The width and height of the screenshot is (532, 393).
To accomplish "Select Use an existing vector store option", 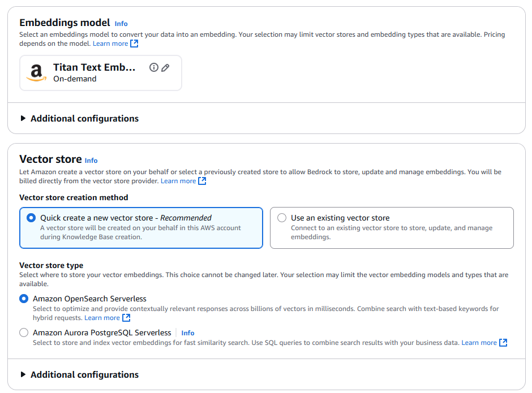I will (x=282, y=218).
